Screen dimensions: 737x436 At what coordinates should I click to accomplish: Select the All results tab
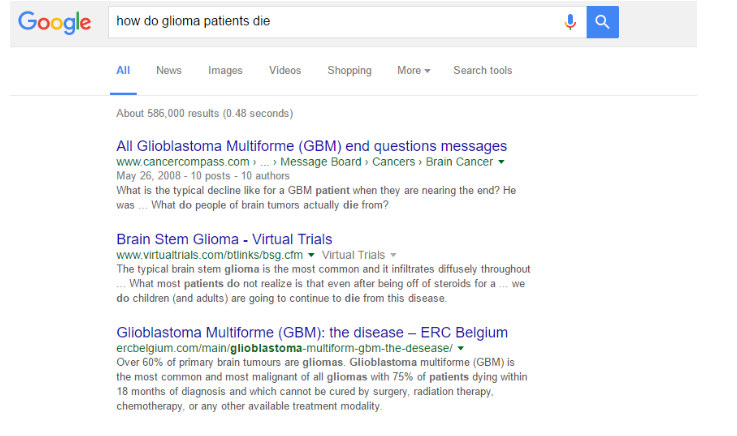[123, 71]
